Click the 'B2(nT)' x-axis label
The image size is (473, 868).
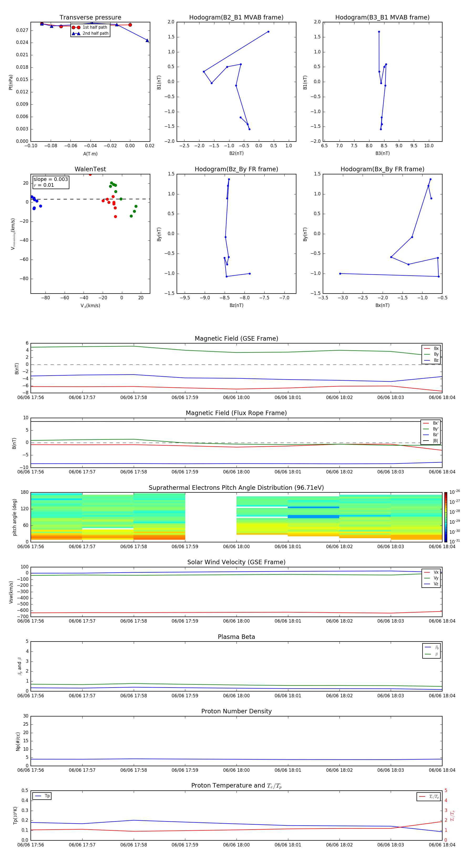(x=236, y=153)
